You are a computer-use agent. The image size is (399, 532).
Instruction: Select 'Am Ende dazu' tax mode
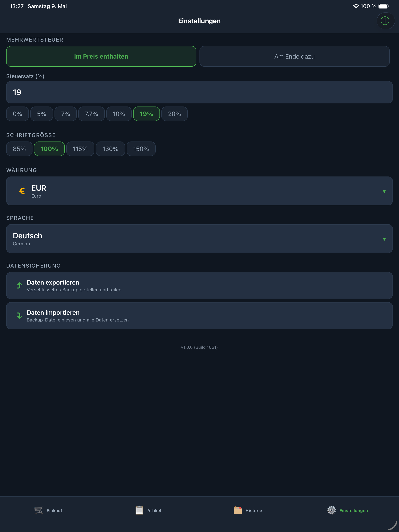tap(294, 56)
